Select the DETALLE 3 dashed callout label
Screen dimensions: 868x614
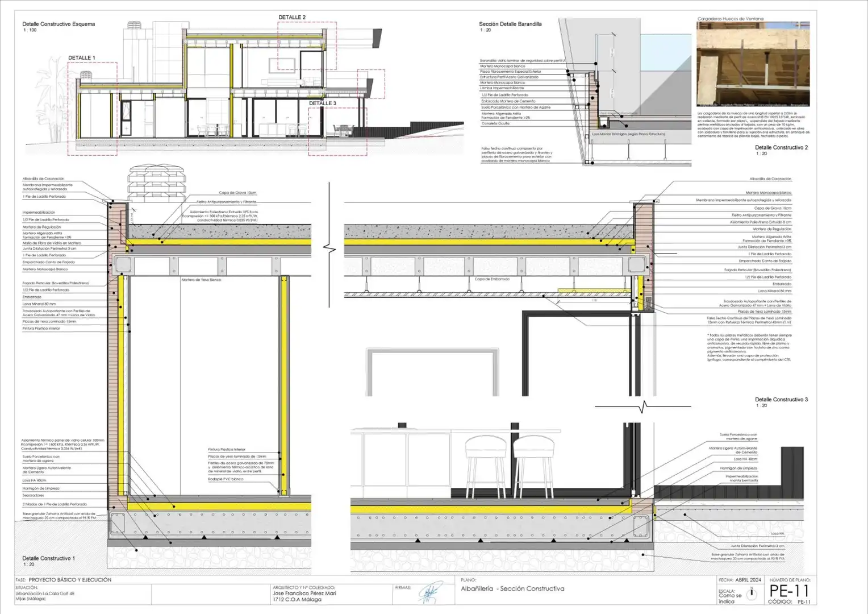tap(323, 103)
